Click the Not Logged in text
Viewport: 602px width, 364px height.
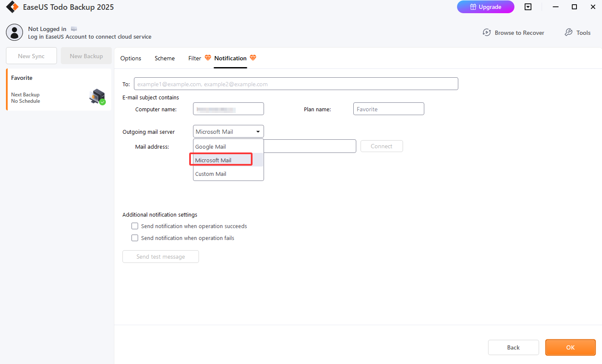pos(47,29)
